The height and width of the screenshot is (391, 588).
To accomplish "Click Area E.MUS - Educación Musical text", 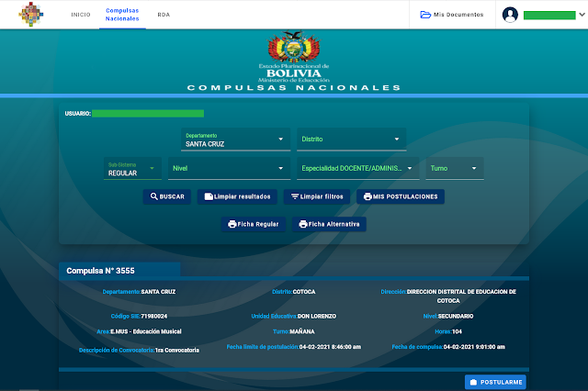I will (x=139, y=331).
